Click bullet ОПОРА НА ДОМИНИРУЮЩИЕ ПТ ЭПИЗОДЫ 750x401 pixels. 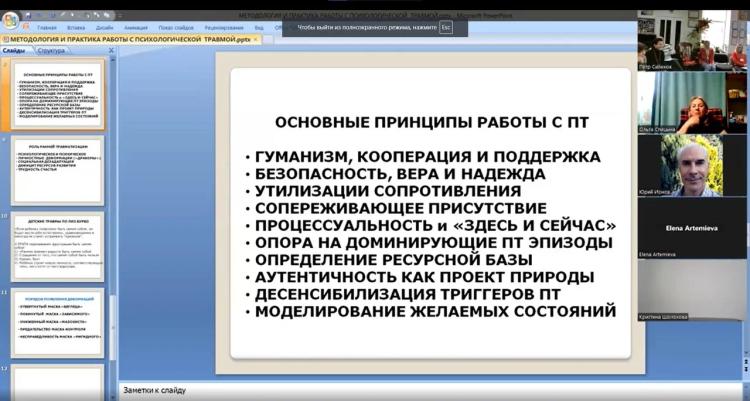tap(434, 243)
